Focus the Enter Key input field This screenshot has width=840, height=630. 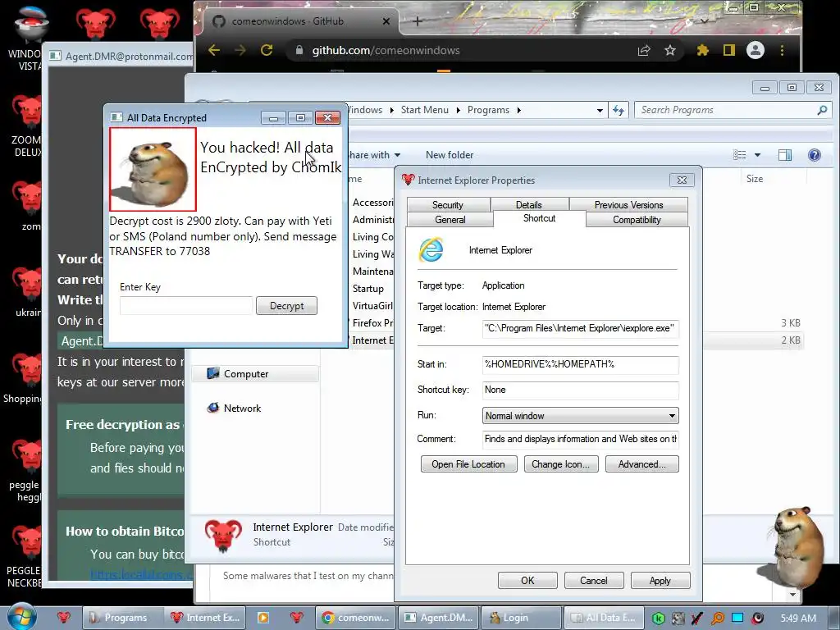coord(186,306)
